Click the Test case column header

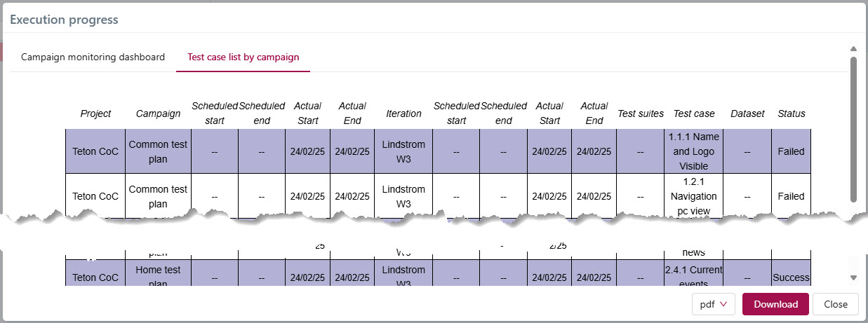693,114
